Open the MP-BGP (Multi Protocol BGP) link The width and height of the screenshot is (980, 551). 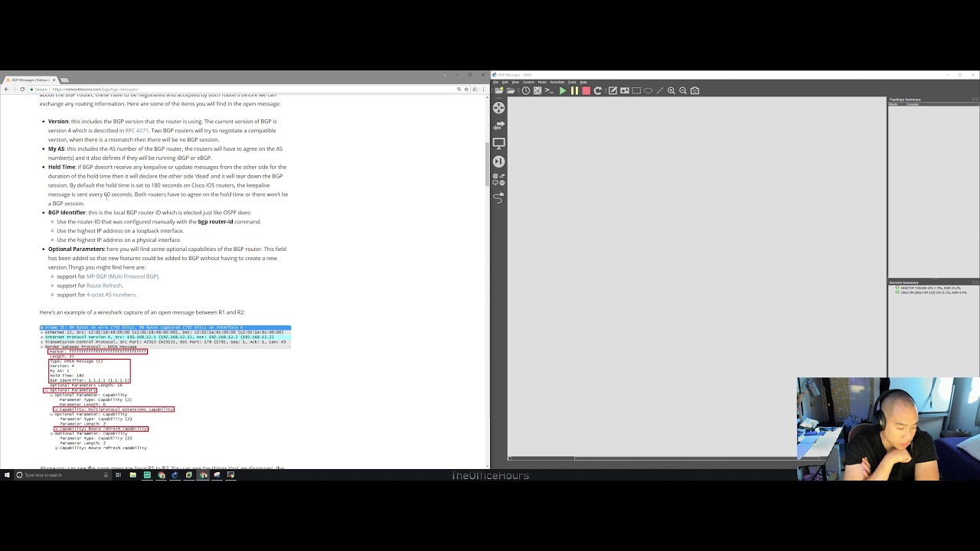(122, 276)
